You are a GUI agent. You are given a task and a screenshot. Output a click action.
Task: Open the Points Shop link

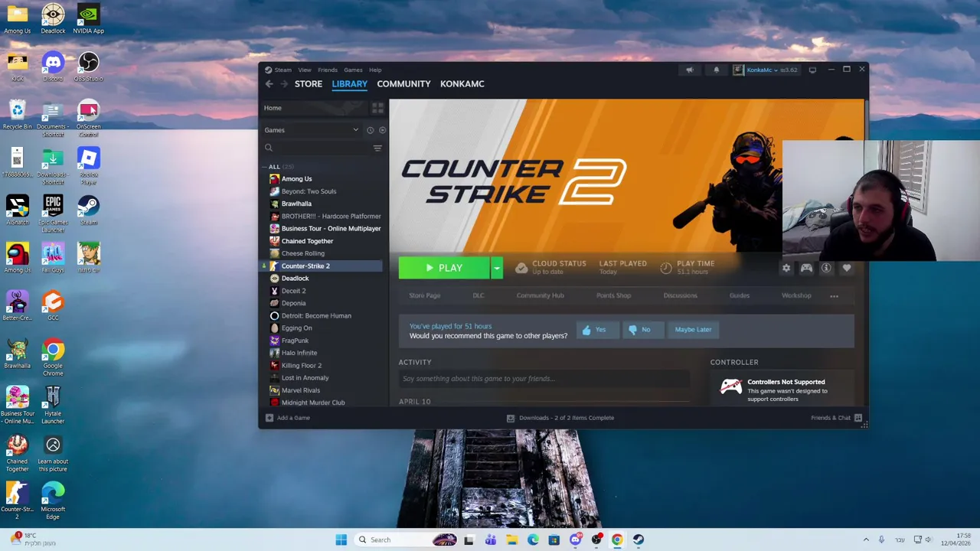[613, 295]
